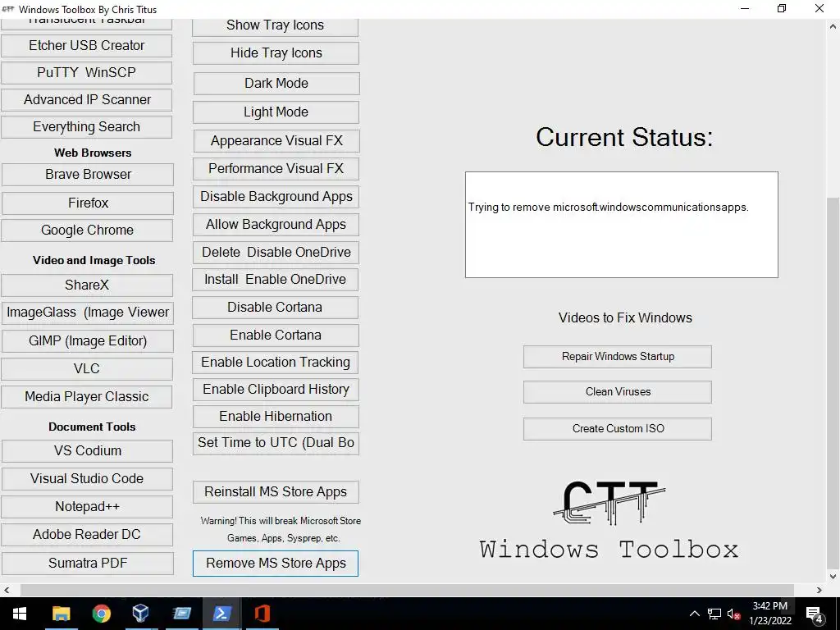This screenshot has height=630, width=840.
Task: Click Enable Clipboard History
Action: pos(276,390)
